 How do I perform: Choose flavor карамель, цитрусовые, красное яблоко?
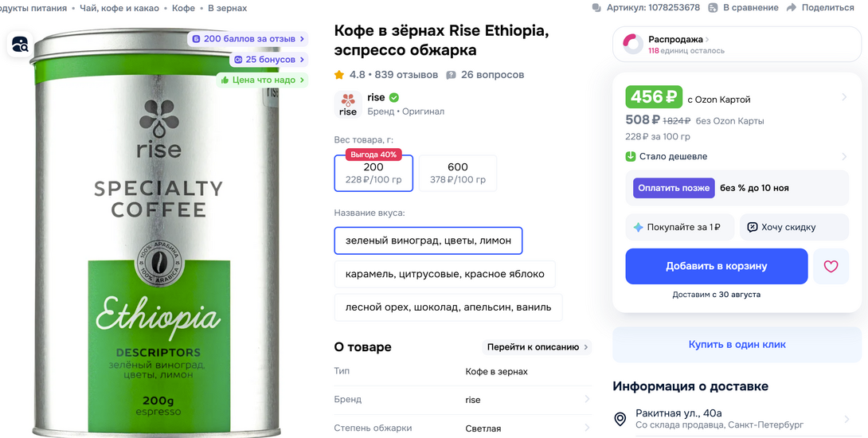point(444,274)
